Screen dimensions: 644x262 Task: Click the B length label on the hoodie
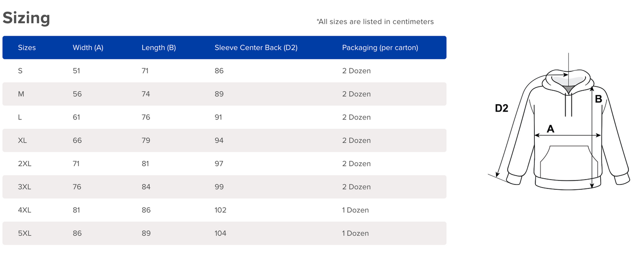coord(599,99)
